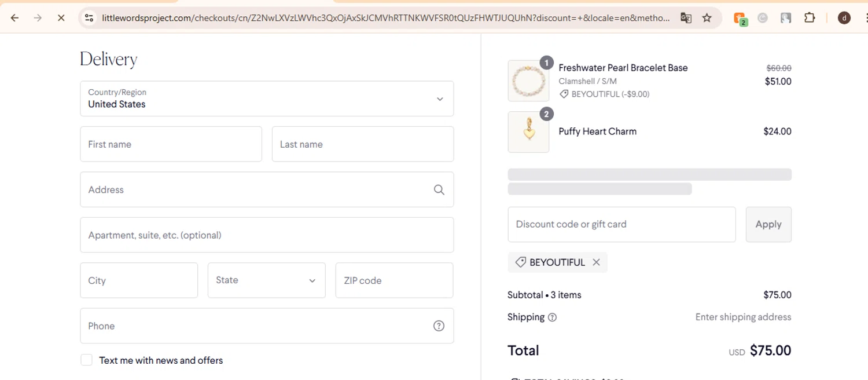The height and width of the screenshot is (380, 868).
Task: Stop page loading with X icon
Action: click(x=61, y=18)
